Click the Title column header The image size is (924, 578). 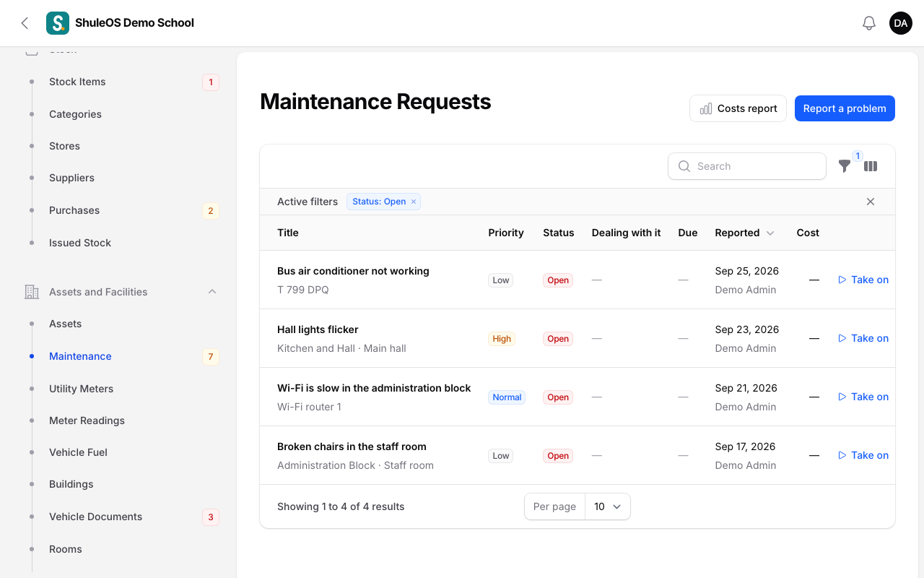click(288, 233)
